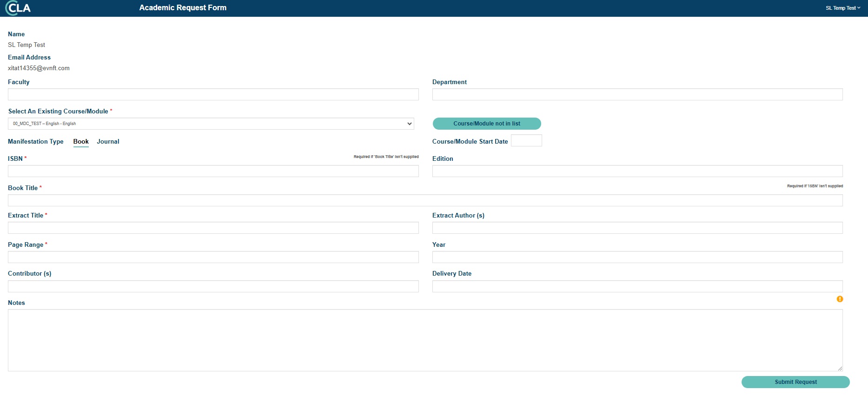Open the Delivery Date field
This screenshot has width=868, height=396.
[637, 286]
